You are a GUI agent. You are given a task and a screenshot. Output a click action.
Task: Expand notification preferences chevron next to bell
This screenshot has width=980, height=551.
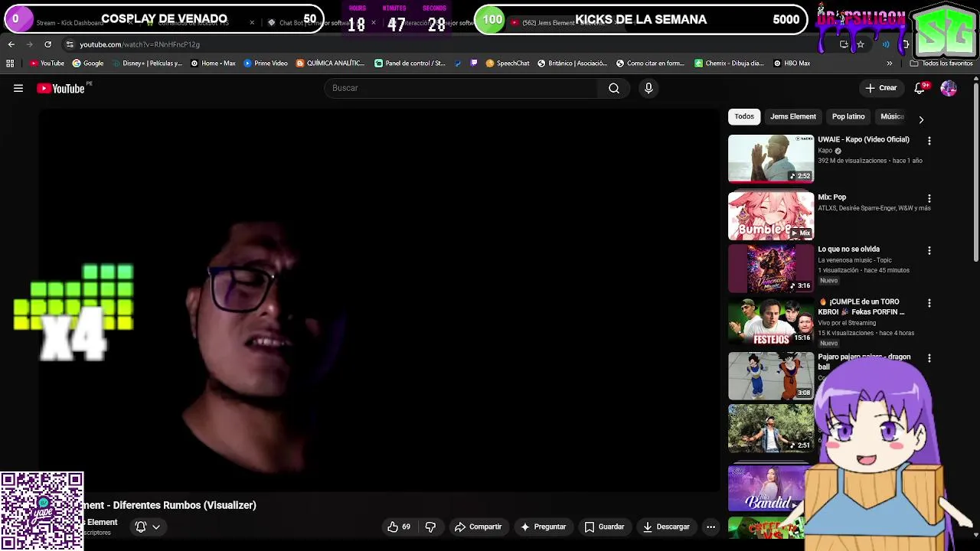156,527
